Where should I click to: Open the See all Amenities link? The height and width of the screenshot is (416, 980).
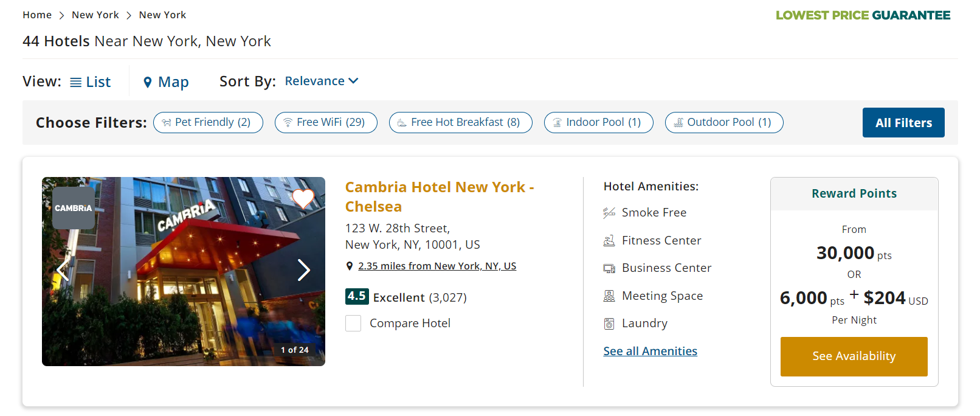pos(650,350)
